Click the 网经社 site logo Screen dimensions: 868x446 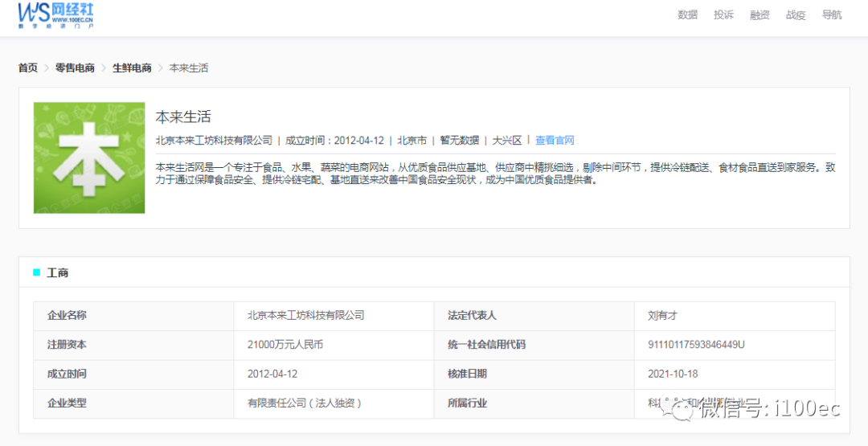click(58, 14)
